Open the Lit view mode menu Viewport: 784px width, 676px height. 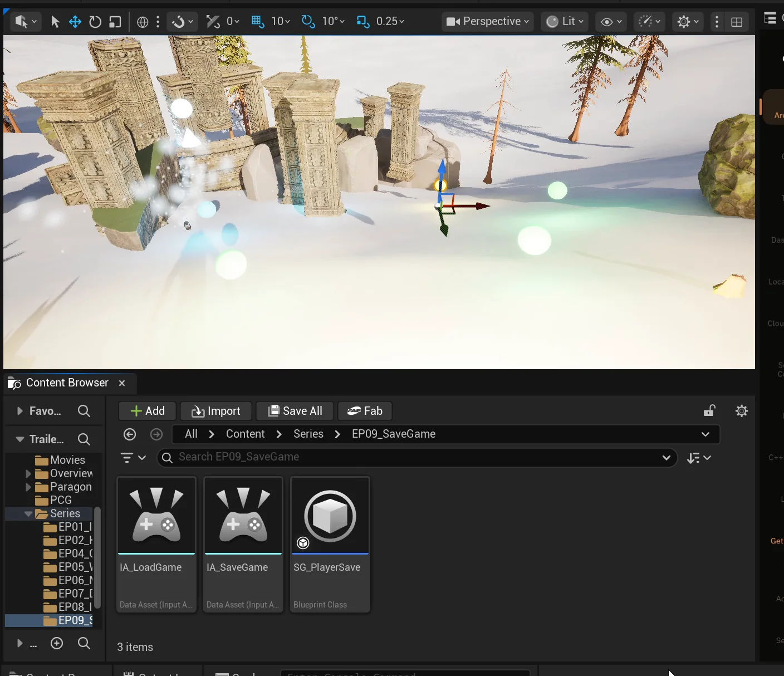point(565,22)
